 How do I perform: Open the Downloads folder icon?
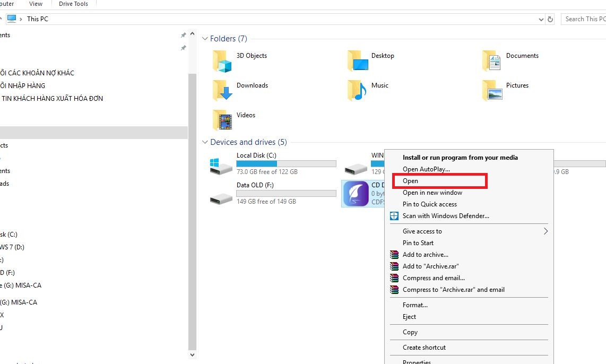click(222, 90)
